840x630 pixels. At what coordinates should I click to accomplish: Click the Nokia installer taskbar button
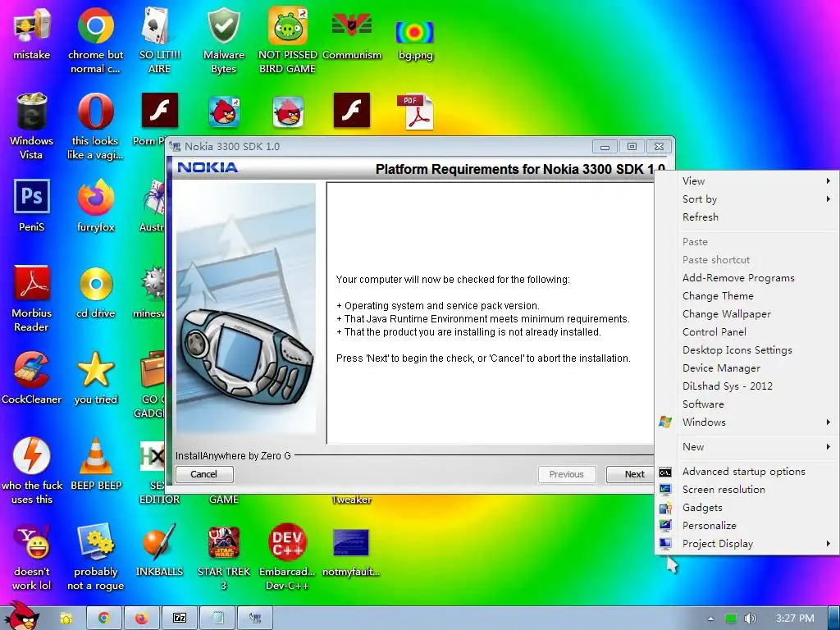pos(255,619)
